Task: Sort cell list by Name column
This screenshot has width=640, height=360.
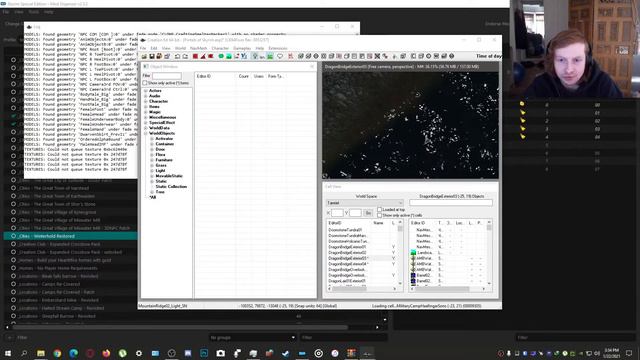Action: (x=378, y=223)
